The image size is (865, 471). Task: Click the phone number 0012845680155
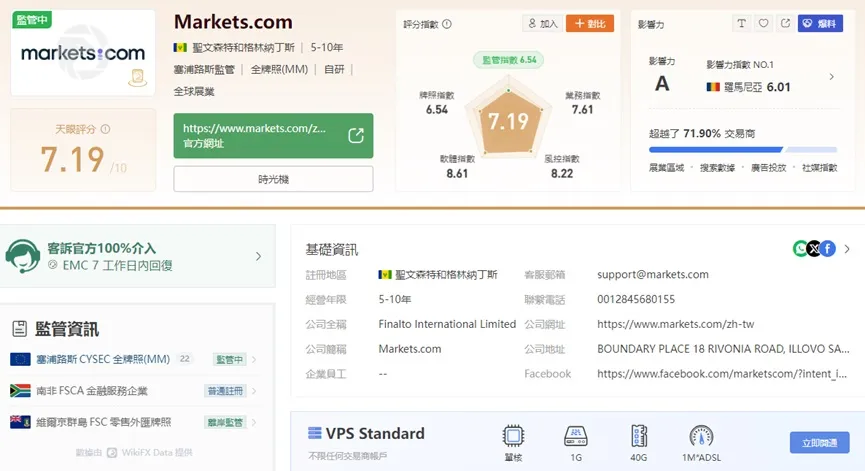coord(636,299)
